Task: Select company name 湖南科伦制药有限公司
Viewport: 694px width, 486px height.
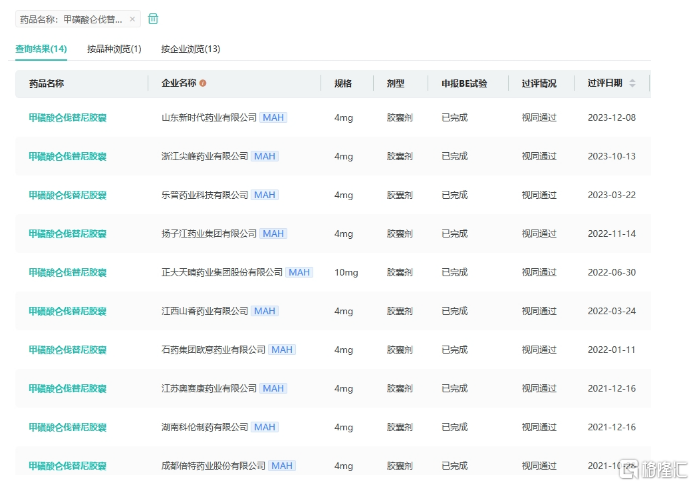Action: (204, 427)
